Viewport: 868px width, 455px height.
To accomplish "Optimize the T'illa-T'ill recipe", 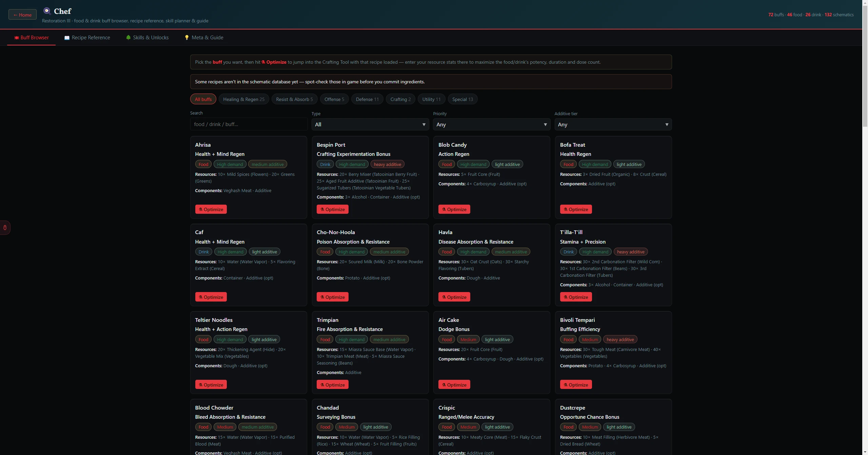I will pyautogui.click(x=576, y=297).
